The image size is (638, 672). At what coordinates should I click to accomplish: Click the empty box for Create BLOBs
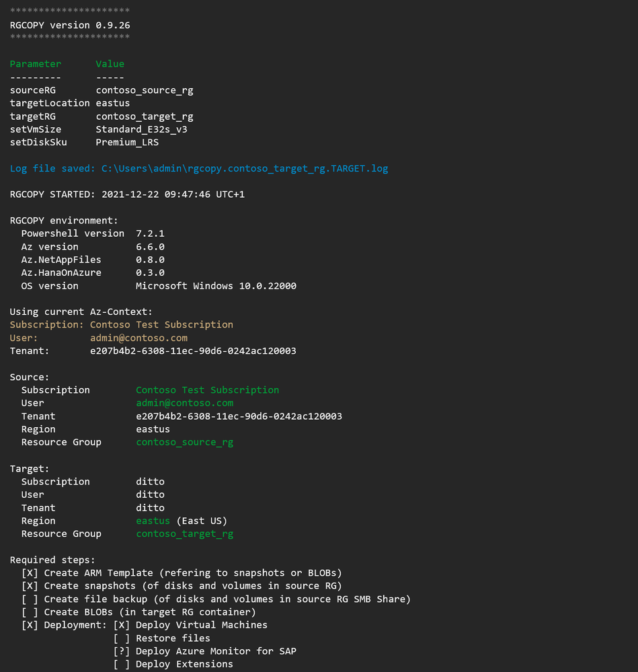tap(30, 612)
